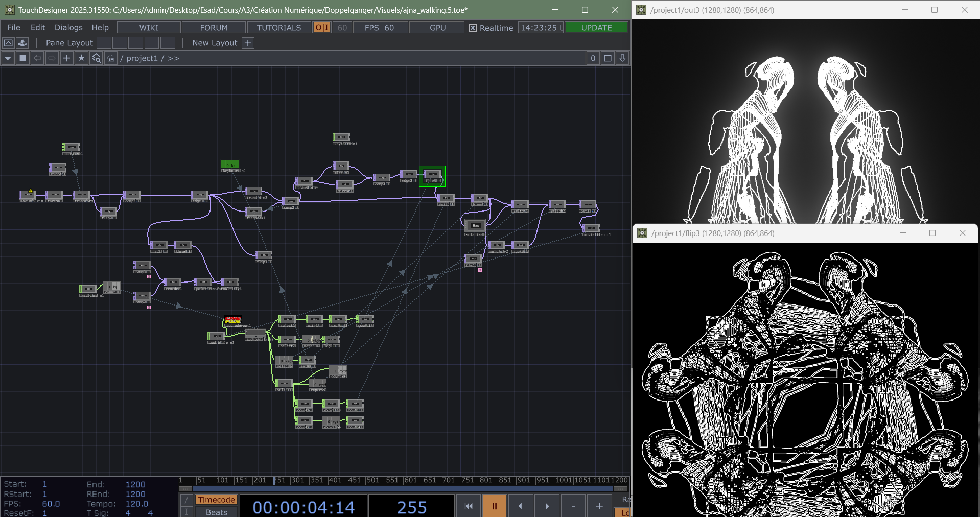Image resolution: width=980 pixels, height=517 pixels.
Task: Click the green UPDATE button
Action: [596, 28]
